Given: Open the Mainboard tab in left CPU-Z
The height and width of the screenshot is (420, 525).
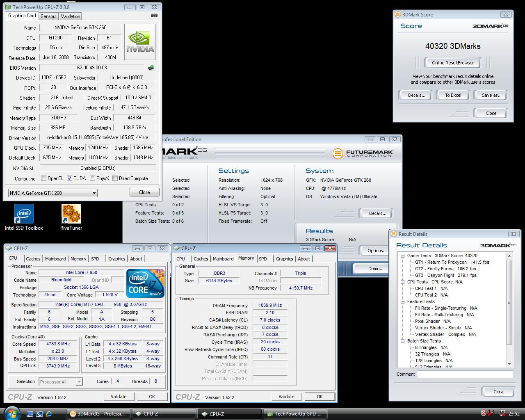Looking at the screenshot, I should [55, 259].
